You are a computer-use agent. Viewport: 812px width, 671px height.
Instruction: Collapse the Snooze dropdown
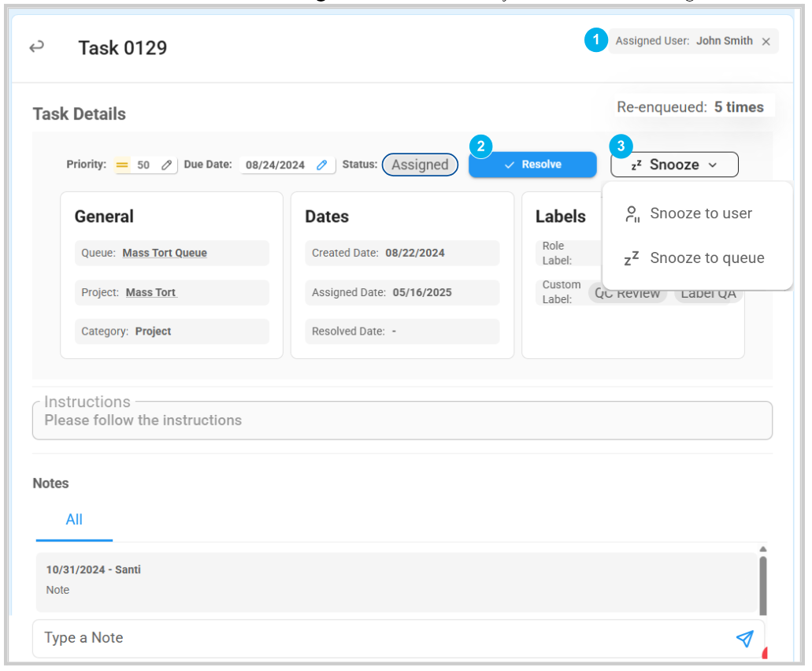674,165
